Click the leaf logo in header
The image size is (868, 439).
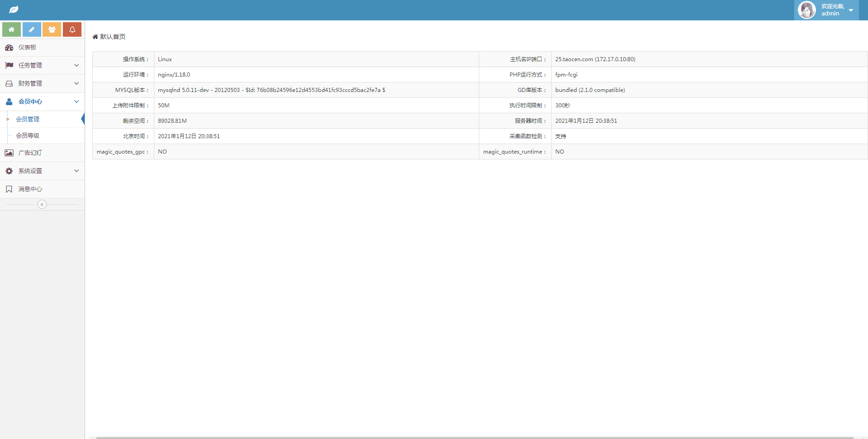(14, 10)
